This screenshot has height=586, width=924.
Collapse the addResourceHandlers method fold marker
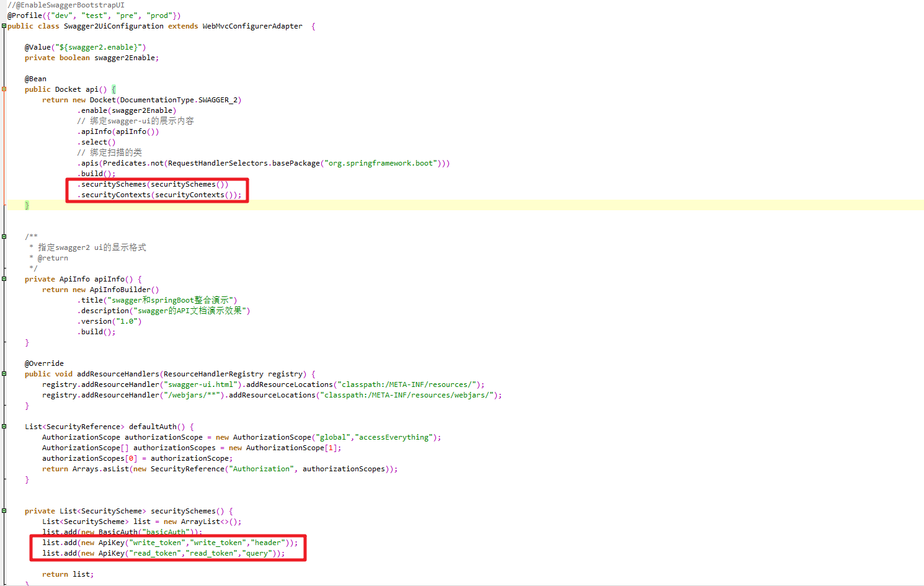(x=3, y=373)
